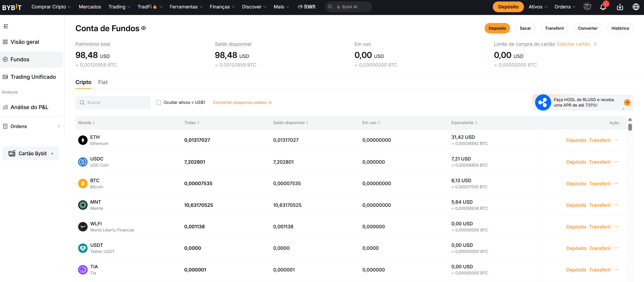Hide balances with the eye icon
The width and height of the screenshot is (644, 282).
[143, 28]
